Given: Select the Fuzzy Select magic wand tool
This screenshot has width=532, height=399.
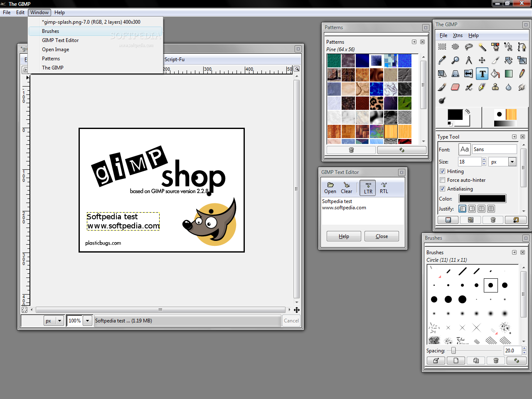Looking at the screenshot, I should point(482,47).
